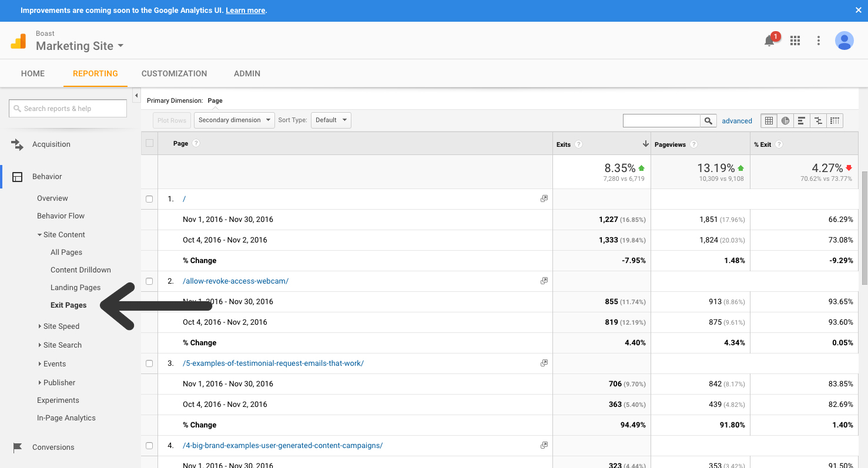Screen dimensions: 868x468
Task: Open the Sort Type Default dropdown
Action: point(331,120)
